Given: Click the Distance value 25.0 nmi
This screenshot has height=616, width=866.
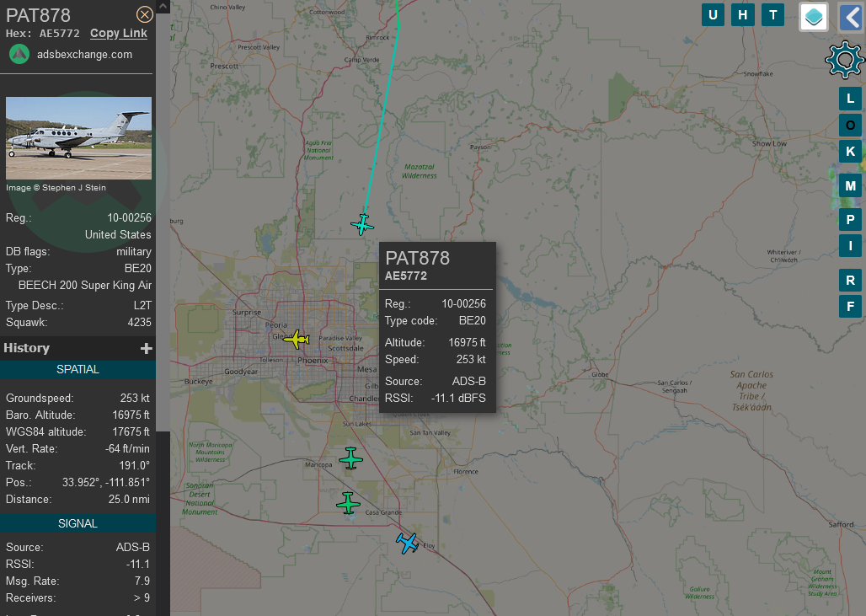Looking at the screenshot, I should click(x=129, y=500).
